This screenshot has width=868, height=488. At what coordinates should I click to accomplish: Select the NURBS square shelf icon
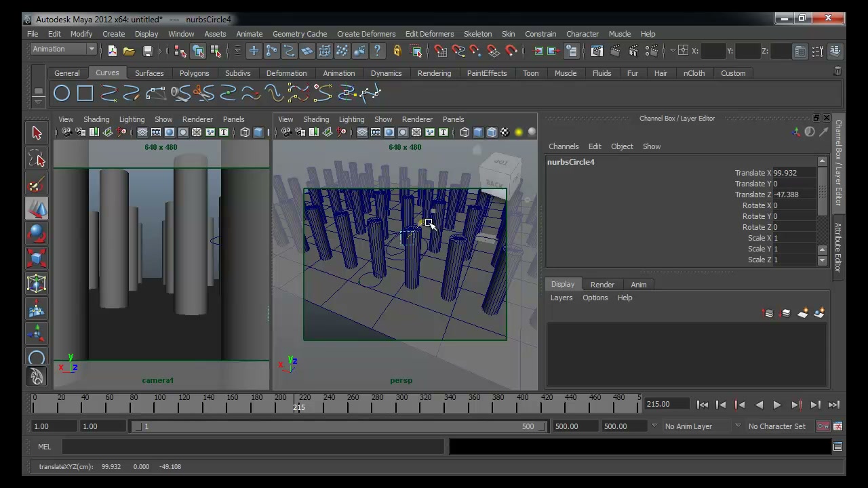(x=85, y=94)
